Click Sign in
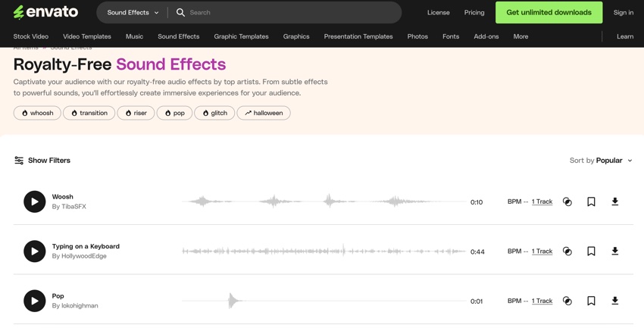 (x=623, y=12)
